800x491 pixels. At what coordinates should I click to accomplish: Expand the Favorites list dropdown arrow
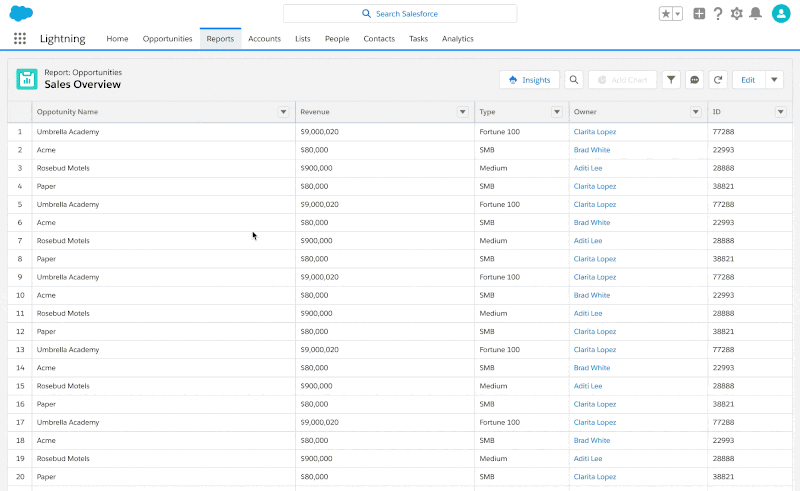coord(678,14)
